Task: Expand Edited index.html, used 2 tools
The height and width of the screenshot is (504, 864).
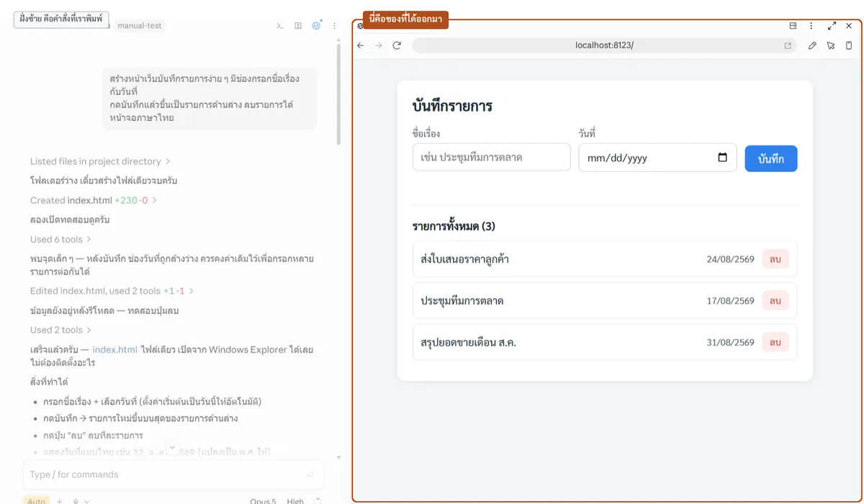Action: [112, 291]
